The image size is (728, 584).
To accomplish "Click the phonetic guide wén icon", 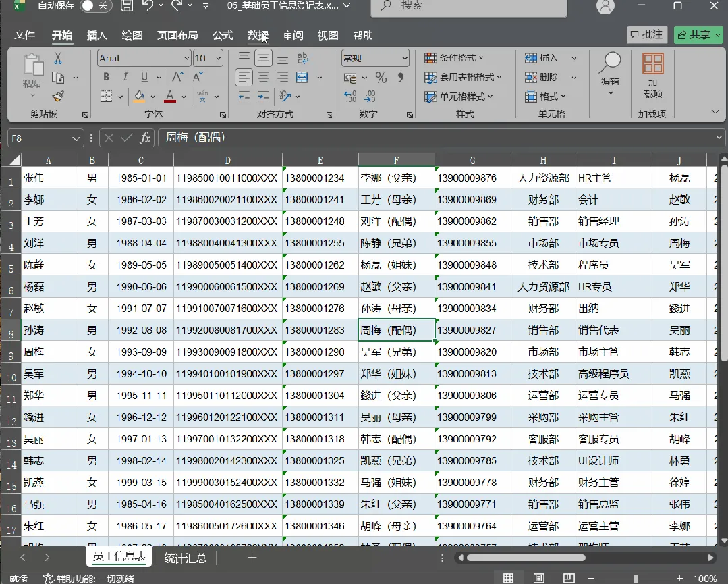I will (x=202, y=97).
